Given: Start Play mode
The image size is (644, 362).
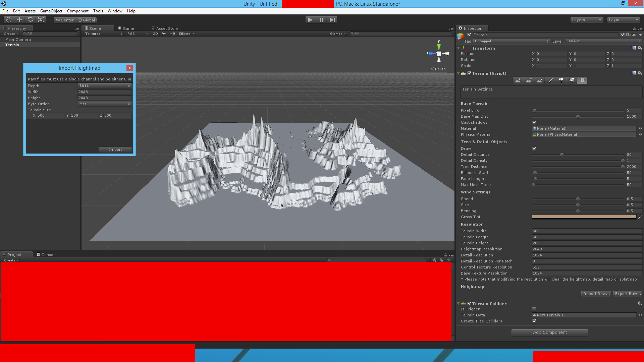Looking at the screenshot, I should 311,20.
